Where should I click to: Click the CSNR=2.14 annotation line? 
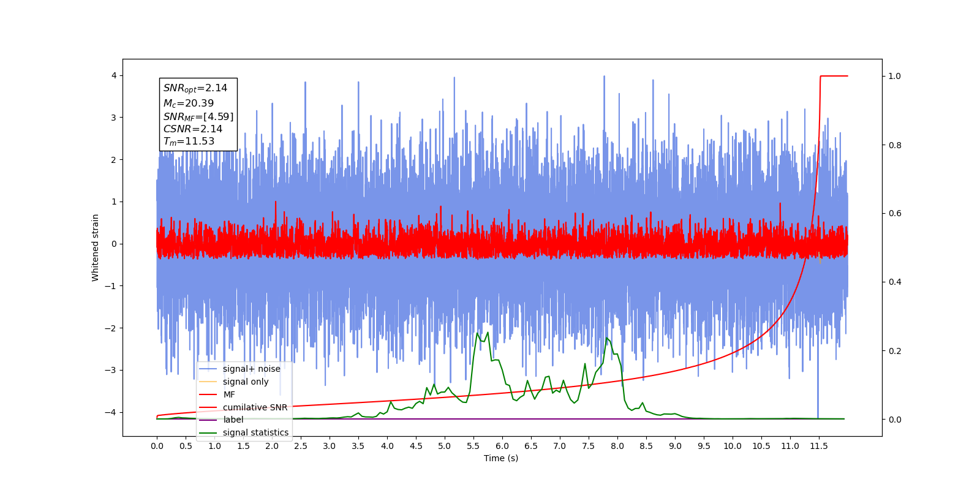click(x=193, y=129)
